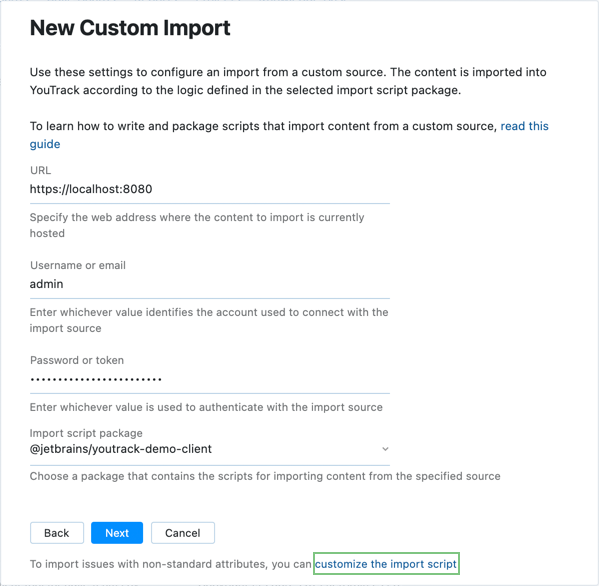The height and width of the screenshot is (586, 599).
Task: Cancel the new custom import
Action: pyautogui.click(x=183, y=533)
